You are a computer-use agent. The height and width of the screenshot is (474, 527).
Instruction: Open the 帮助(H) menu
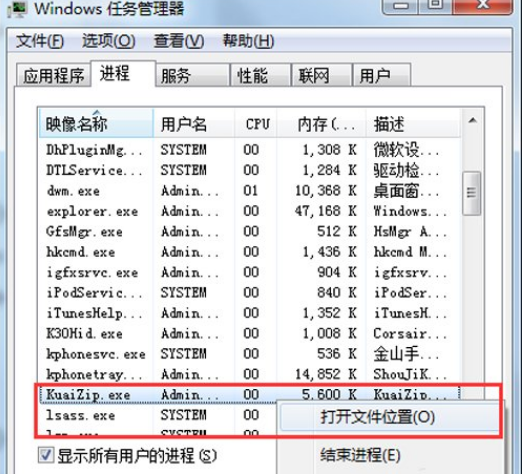[x=249, y=41]
